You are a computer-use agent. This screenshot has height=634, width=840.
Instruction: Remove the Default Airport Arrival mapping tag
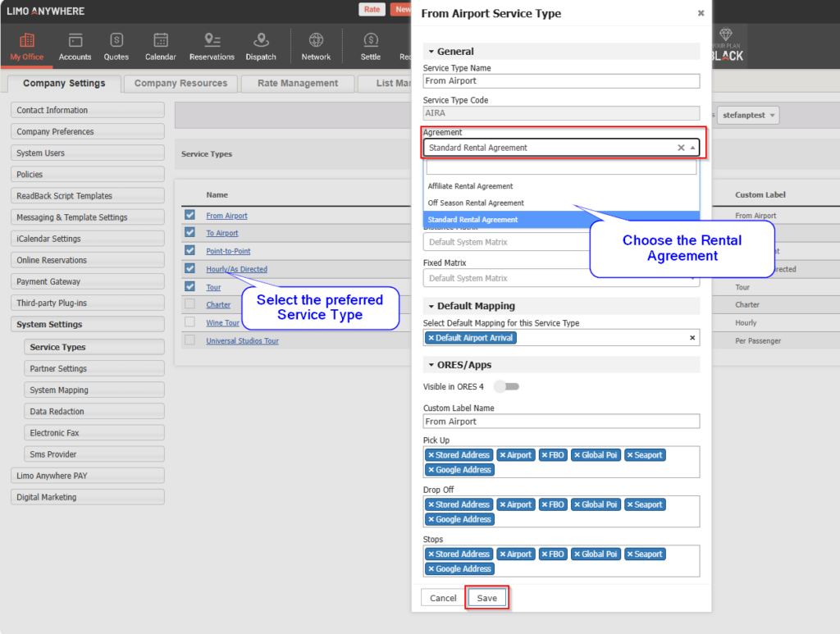(x=431, y=338)
